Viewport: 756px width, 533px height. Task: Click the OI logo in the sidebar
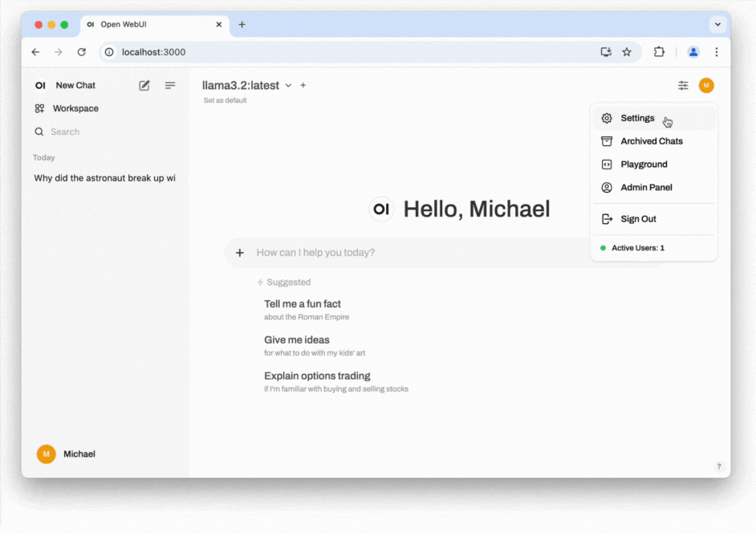[39, 85]
